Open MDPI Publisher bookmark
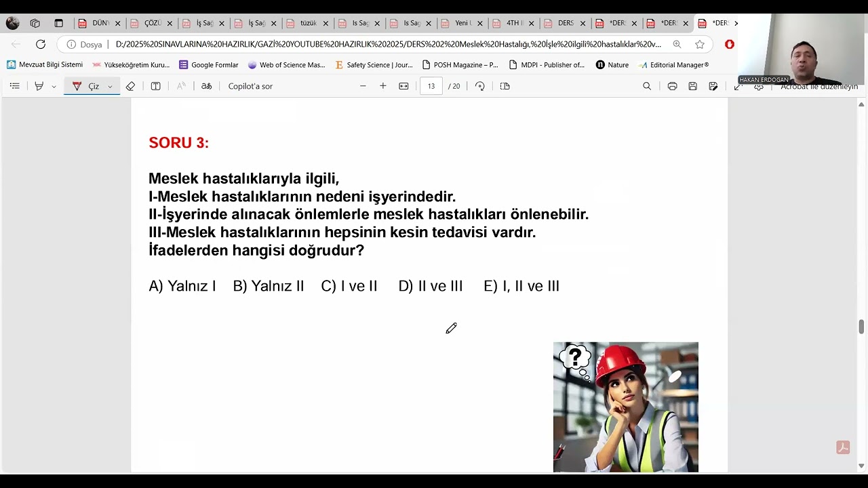Viewport: 868px width, 488px height. pyautogui.click(x=547, y=65)
